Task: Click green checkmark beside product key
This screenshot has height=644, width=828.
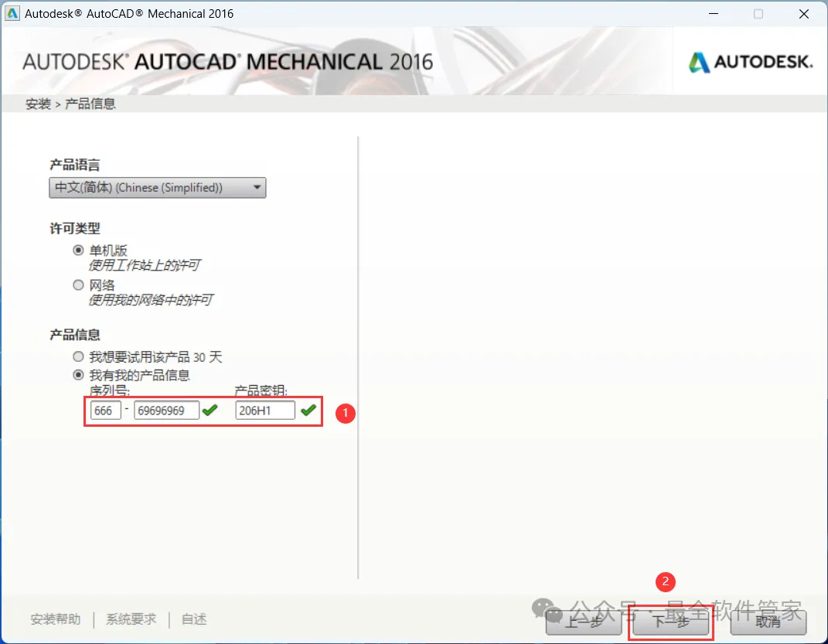Action: pyautogui.click(x=308, y=411)
